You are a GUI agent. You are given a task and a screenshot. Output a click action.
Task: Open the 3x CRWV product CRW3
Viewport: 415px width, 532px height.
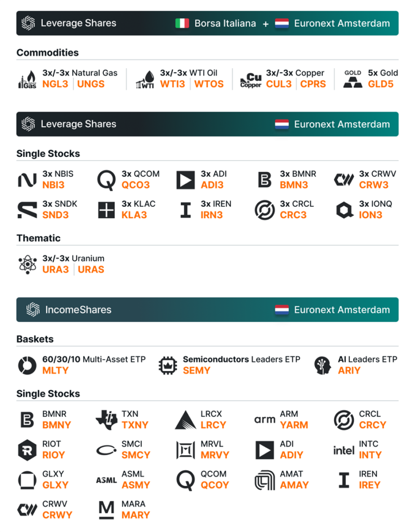tap(373, 185)
